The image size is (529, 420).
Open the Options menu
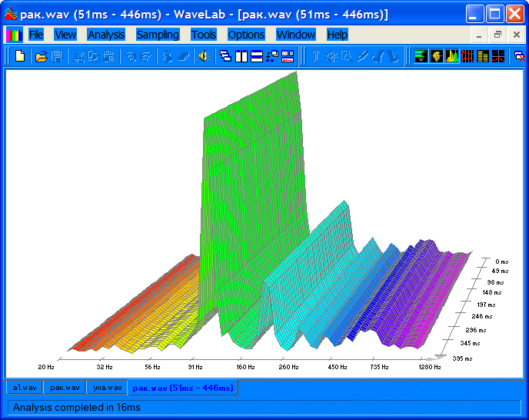(x=246, y=35)
